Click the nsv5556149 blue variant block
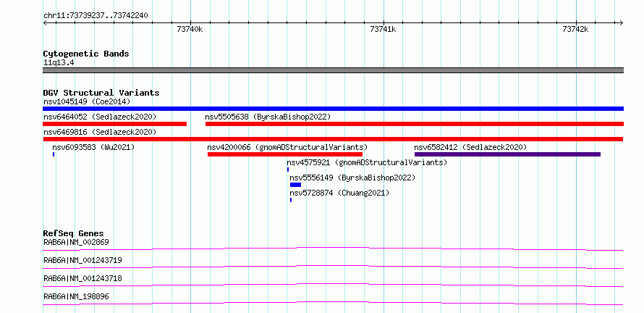 pos(296,185)
